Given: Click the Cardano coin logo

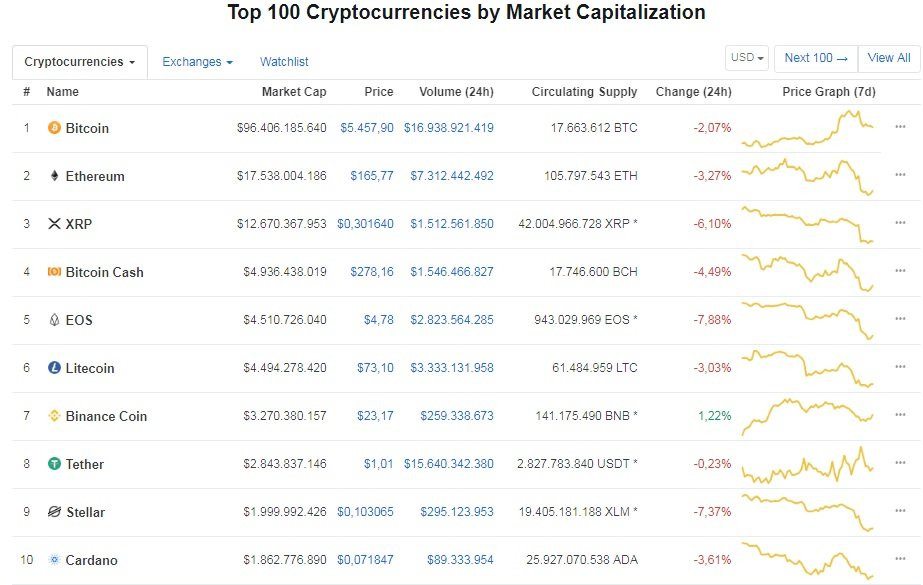Looking at the screenshot, I should (54, 560).
